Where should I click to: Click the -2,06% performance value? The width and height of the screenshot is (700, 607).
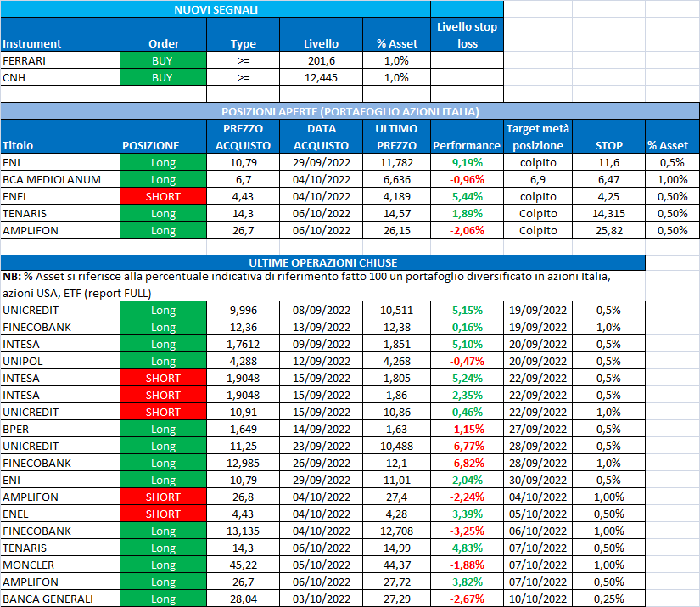click(x=467, y=230)
